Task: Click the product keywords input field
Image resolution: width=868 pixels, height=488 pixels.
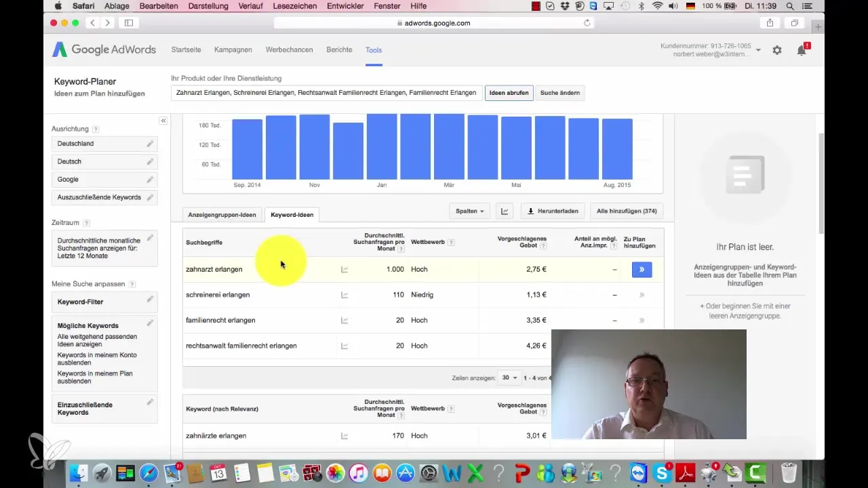Action: point(327,93)
